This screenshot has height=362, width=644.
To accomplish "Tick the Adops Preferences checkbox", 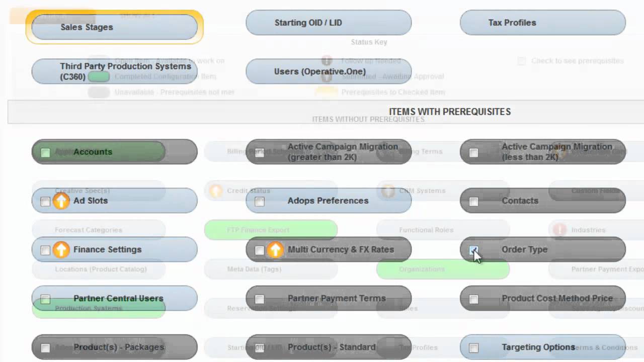I will (260, 202).
